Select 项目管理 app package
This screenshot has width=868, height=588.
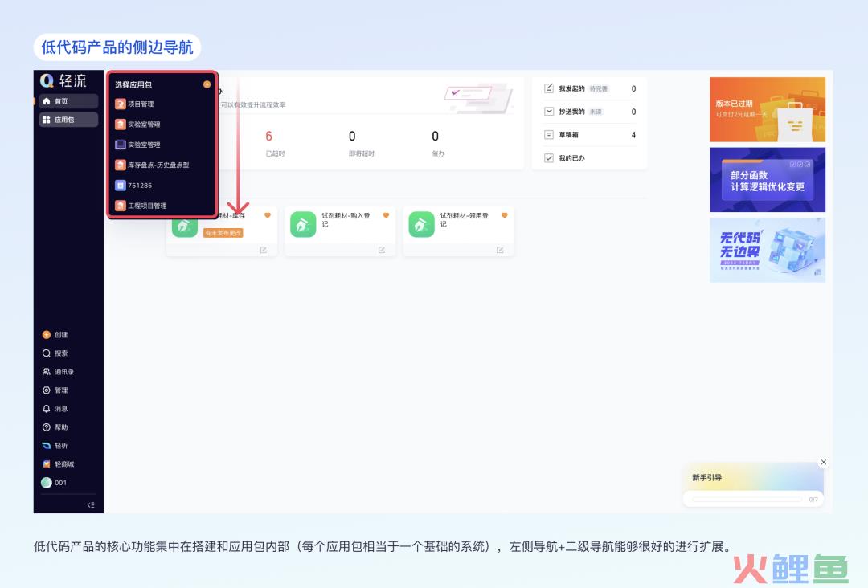(x=134, y=104)
